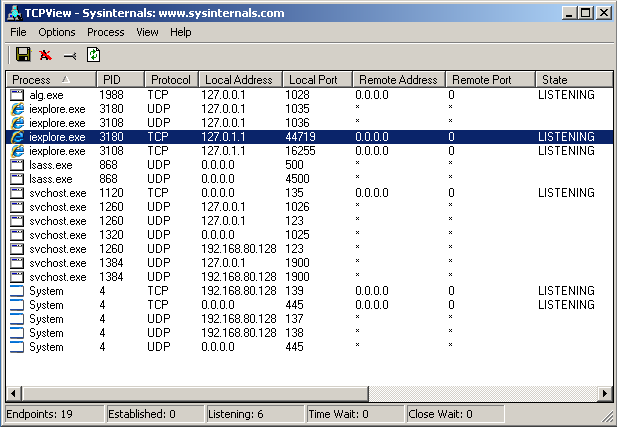Click the System icon on port 139 row
Image resolution: width=617 pixels, height=427 pixels.
click(17, 291)
